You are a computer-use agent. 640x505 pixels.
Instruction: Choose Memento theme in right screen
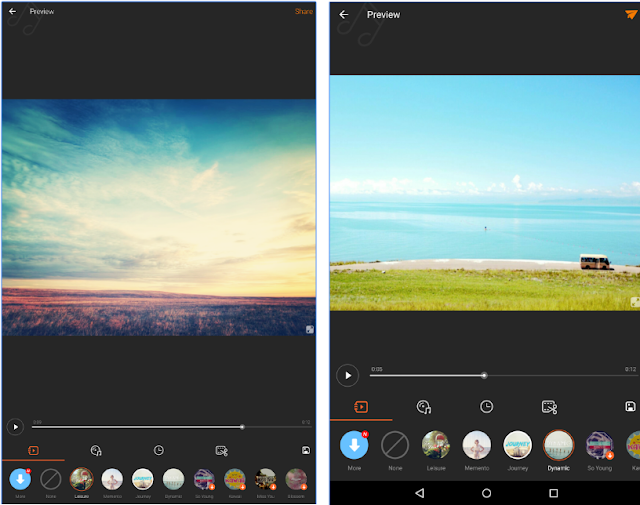coord(476,445)
